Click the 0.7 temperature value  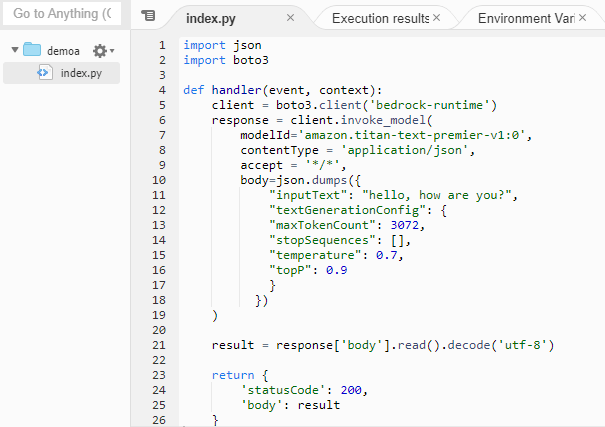pos(386,255)
